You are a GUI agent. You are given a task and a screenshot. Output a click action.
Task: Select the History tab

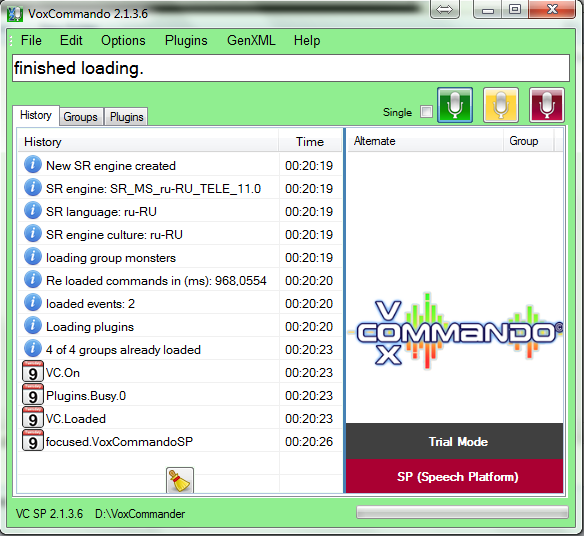(36, 115)
